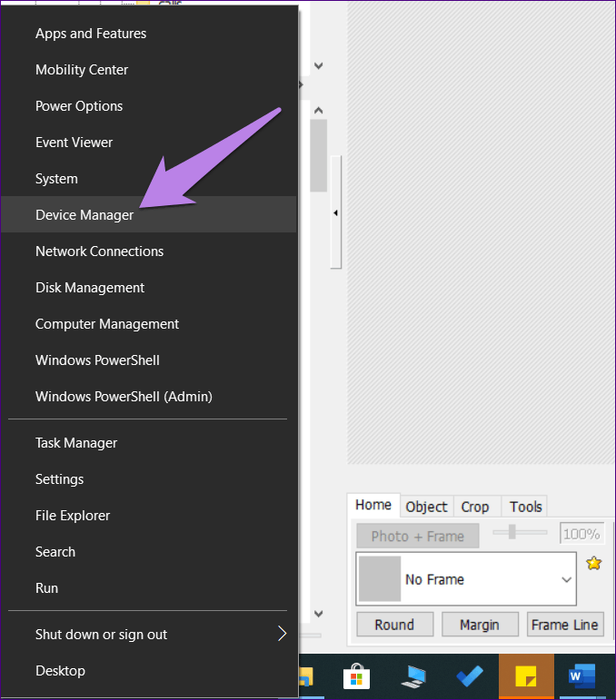The image size is (616, 700).
Task: Collapse the side panel with the black arrow
Action: 335,213
